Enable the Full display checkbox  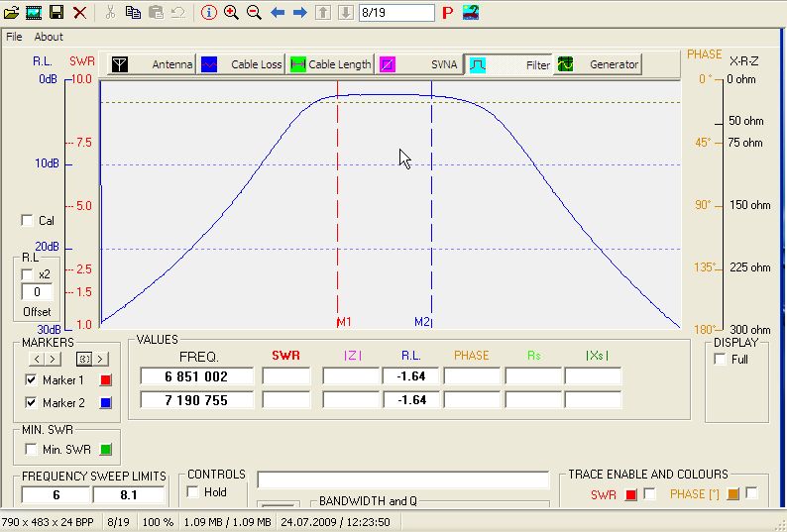[x=719, y=359]
